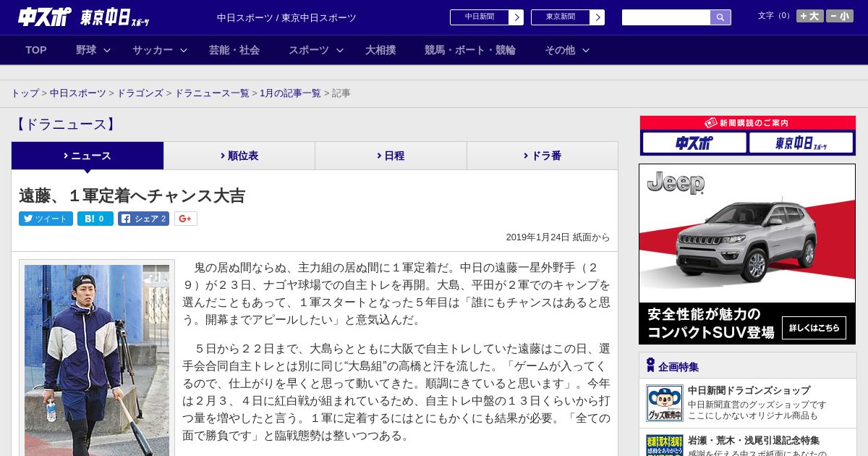This screenshot has height=456, width=868.
Task: Open the Jeep SUV advertisement image
Action: (x=747, y=253)
